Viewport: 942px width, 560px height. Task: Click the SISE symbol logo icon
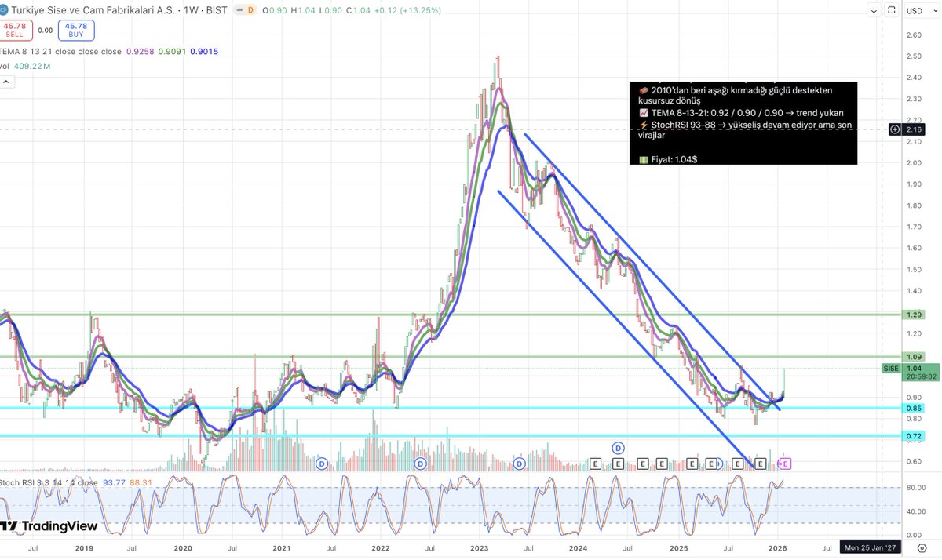(x=5, y=10)
